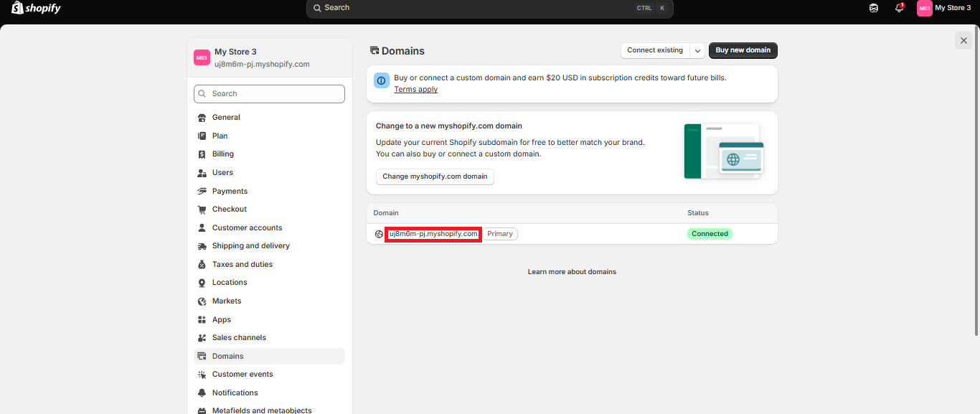
Task: Open the My Store 3 account menu
Action: [944, 8]
